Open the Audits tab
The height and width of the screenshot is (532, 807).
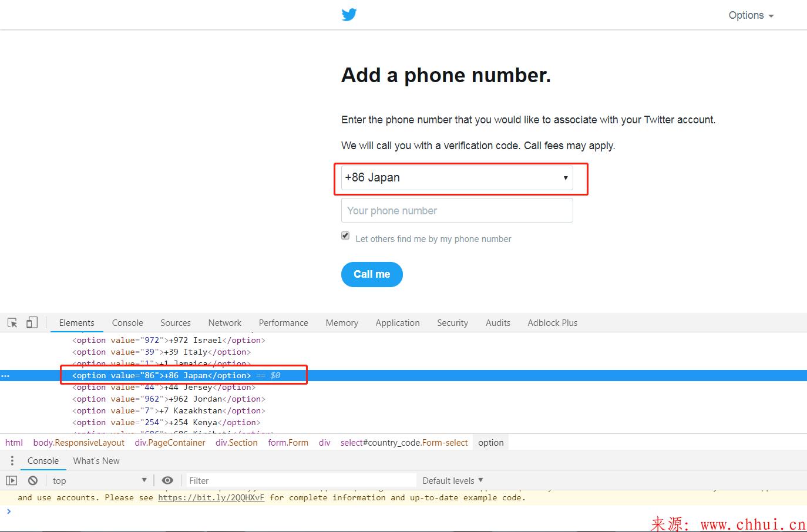pos(498,322)
